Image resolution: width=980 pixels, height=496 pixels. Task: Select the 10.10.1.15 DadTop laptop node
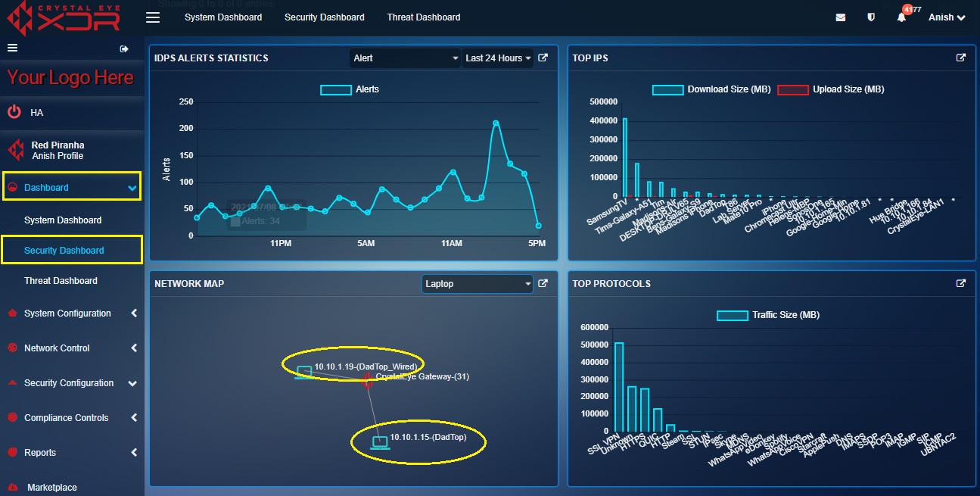point(379,442)
